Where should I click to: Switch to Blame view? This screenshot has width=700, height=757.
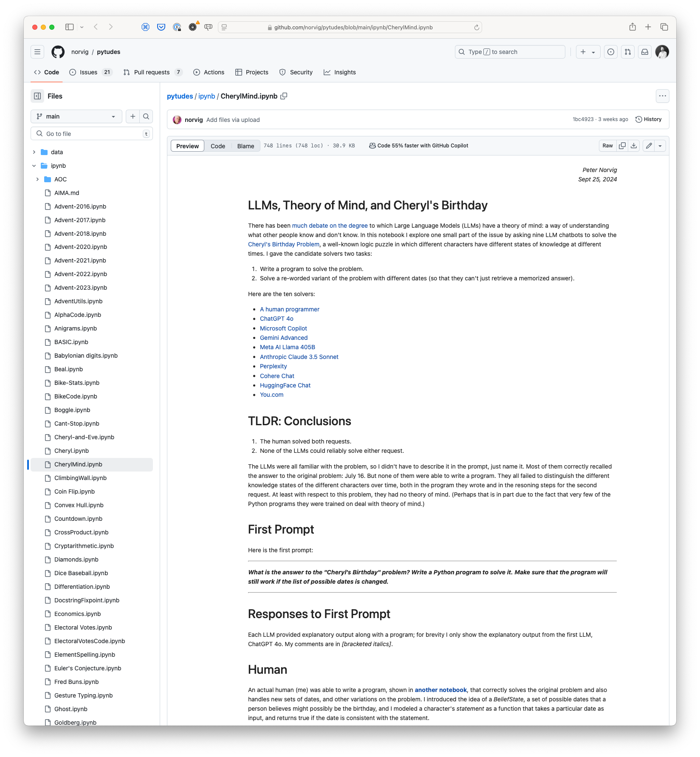tap(246, 146)
